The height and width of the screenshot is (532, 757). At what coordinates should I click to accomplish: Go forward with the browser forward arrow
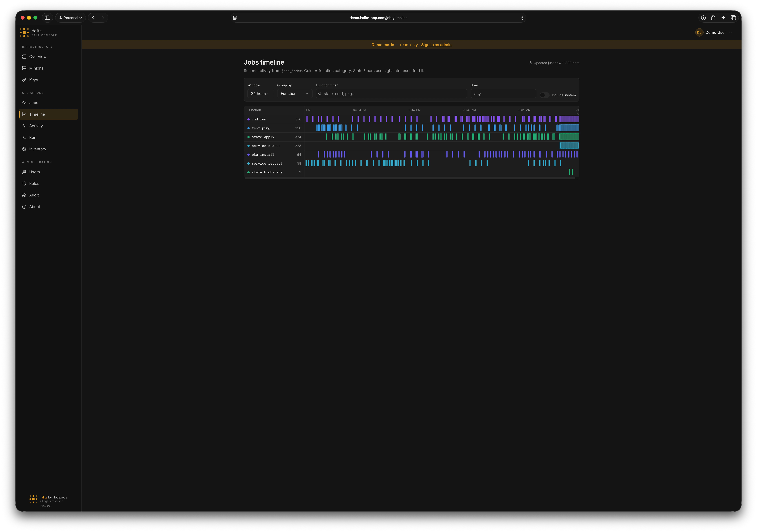103,18
